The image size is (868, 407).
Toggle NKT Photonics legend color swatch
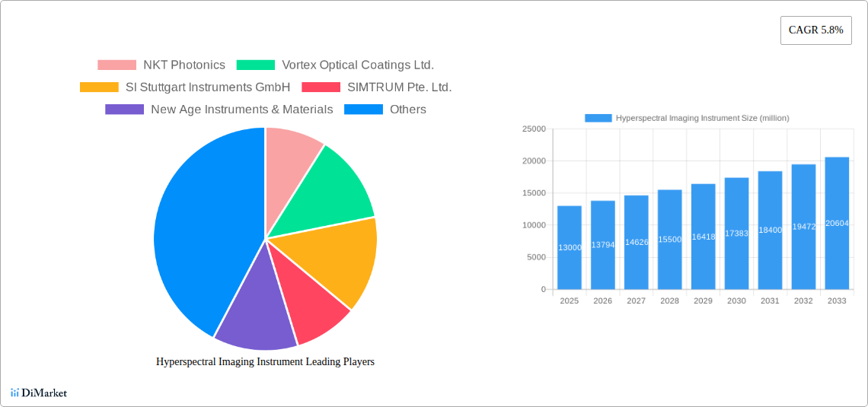(x=116, y=65)
